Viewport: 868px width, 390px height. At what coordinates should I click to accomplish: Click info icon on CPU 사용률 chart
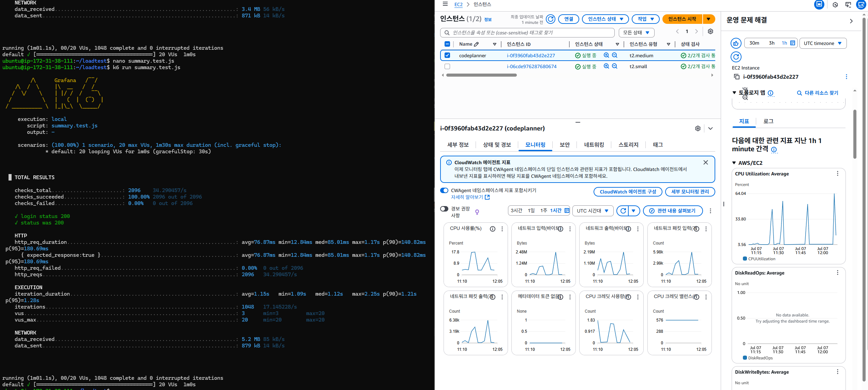[x=492, y=229]
